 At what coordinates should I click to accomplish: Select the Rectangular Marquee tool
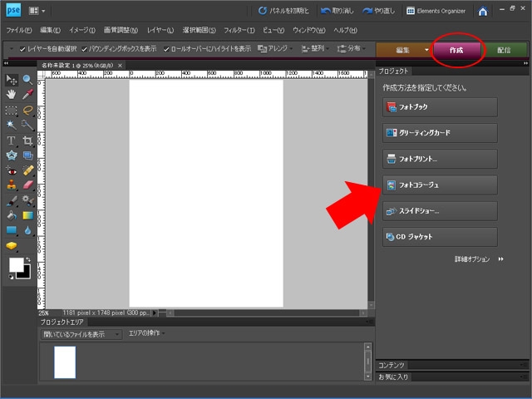tap(11, 111)
